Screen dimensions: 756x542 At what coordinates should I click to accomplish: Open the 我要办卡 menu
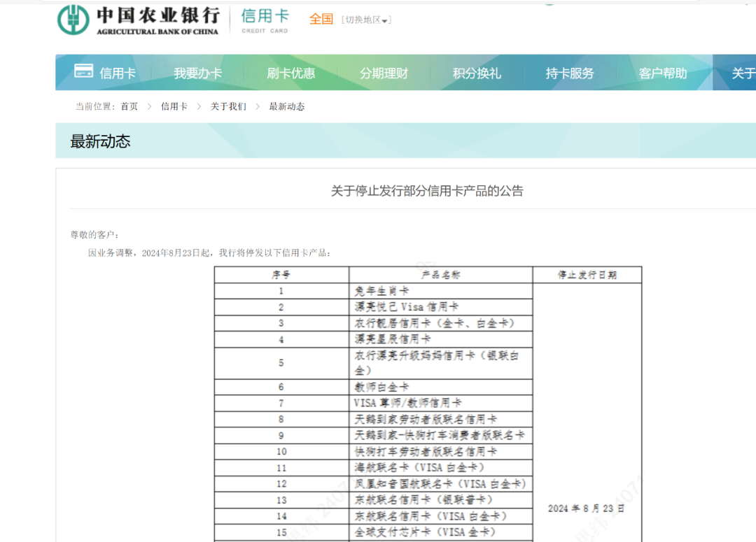(198, 72)
